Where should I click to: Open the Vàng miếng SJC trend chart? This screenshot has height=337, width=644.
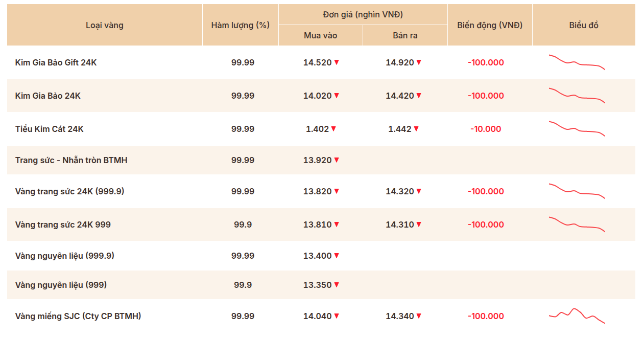(577, 316)
